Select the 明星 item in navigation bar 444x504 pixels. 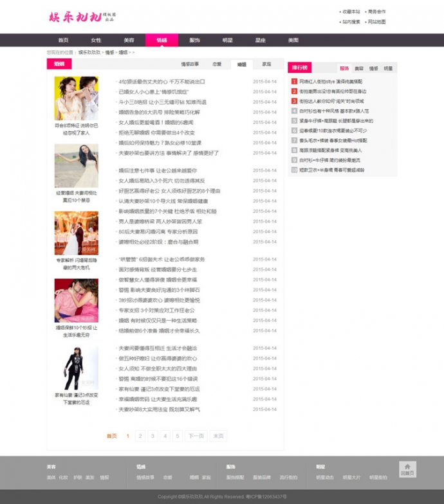[227, 40]
